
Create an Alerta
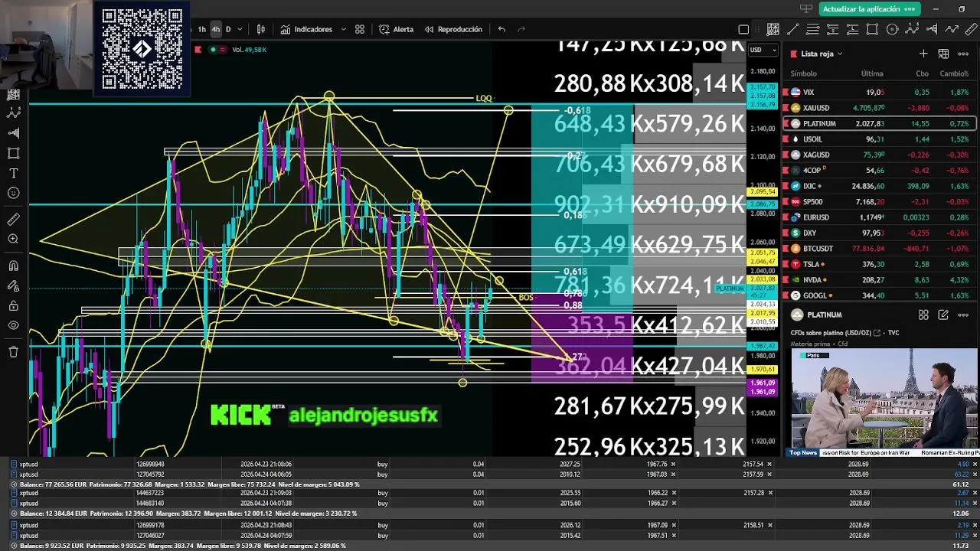(396, 29)
